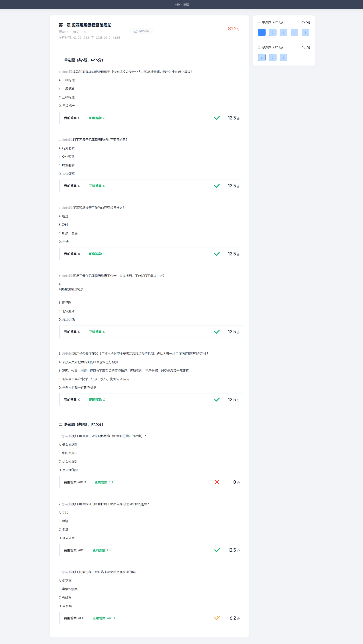Jump to question 5 in navigator
Viewport: 363px width, 644px height.
[x=305, y=32]
